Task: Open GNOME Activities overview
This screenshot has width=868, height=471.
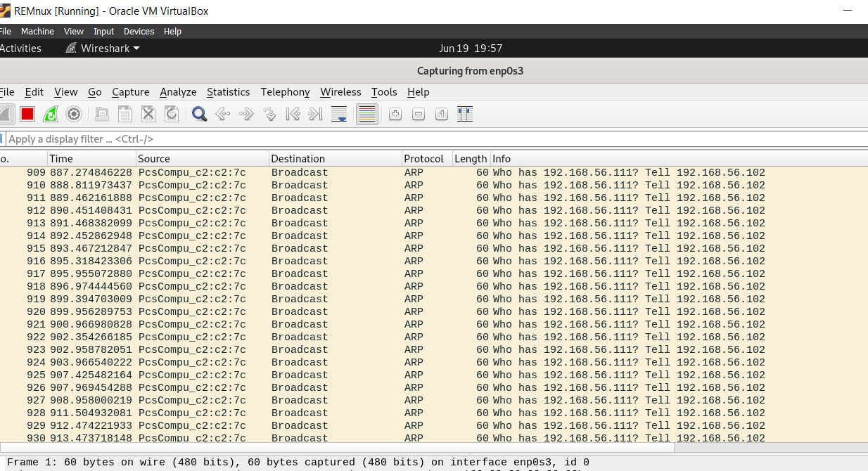Action: point(20,48)
